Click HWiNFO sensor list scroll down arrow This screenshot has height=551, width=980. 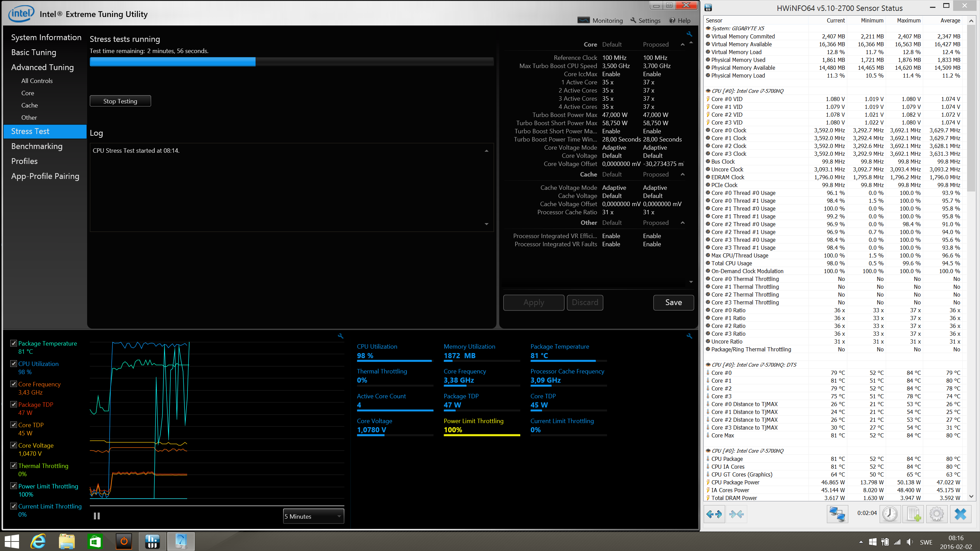[x=971, y=496]
